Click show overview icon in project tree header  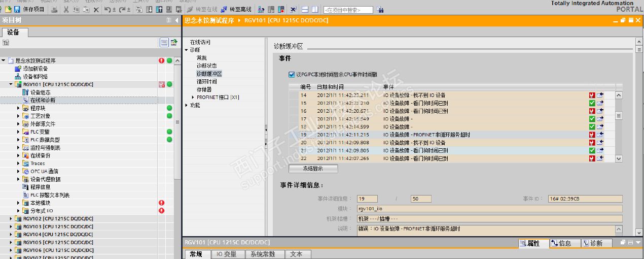click(x=173, y=42)
